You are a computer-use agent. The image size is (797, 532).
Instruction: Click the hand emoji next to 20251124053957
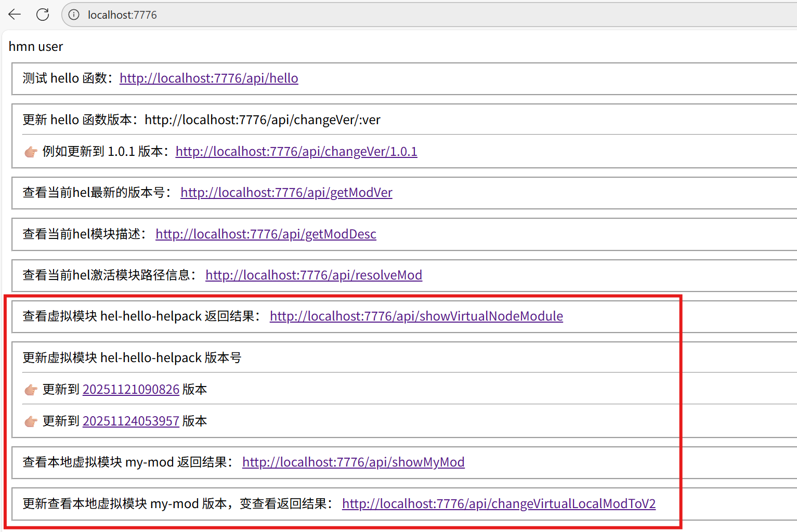point(31,421)
